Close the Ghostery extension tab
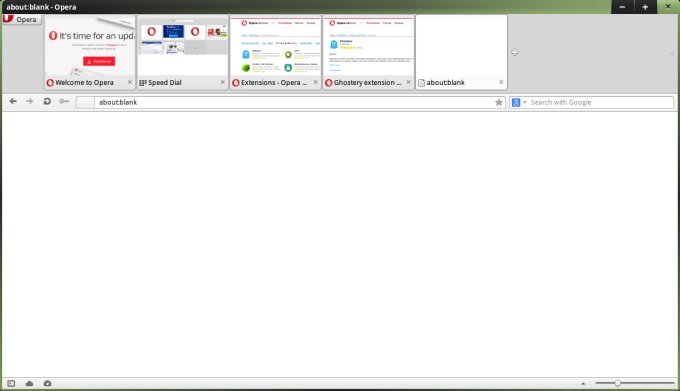The height and width of the screenshot is (391, 680). (x=408, y=82)
